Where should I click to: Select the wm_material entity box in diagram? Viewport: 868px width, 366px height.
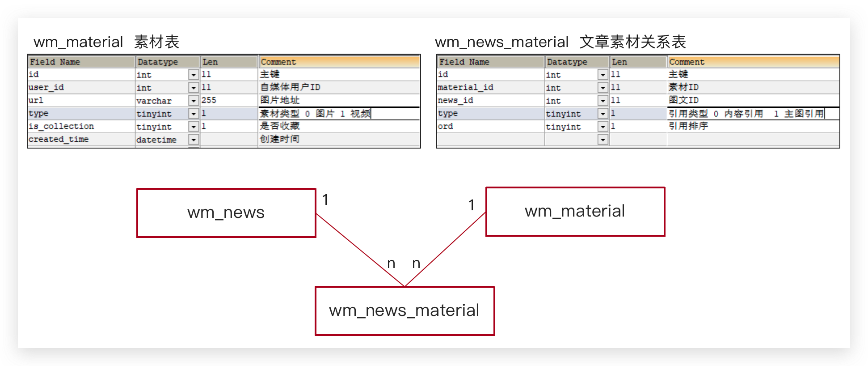click(575, 212)
